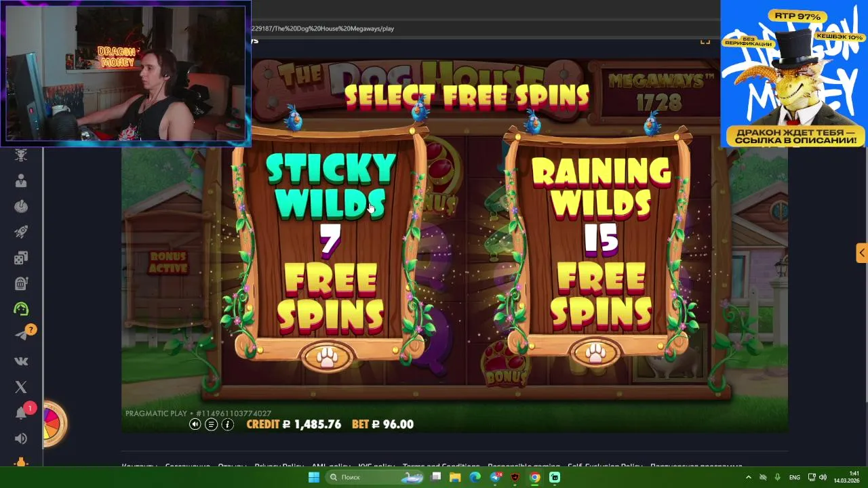The width and height of the screenshot is (868, 488).
Task: Click the Dragon Money ad banner
Action: [x=793, y=73]
